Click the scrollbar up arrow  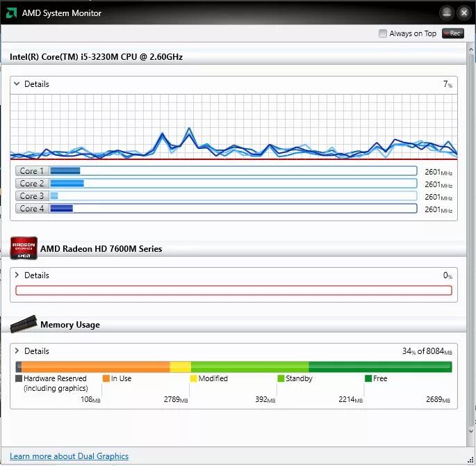[471, 49]
